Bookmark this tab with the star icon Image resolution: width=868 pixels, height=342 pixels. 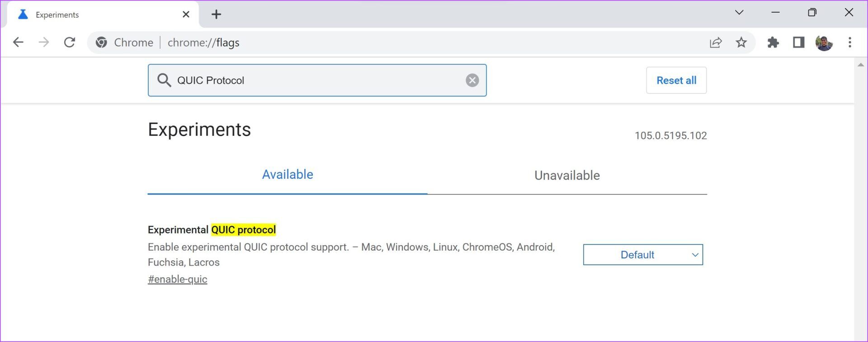741,43
